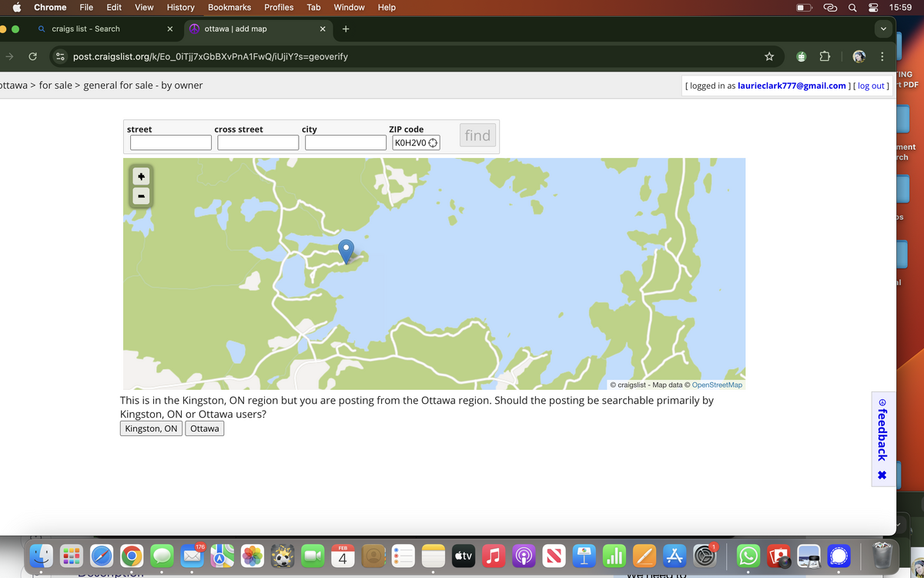Open Messages from the dock
924x578 pixels.
(x=162, y=556)
